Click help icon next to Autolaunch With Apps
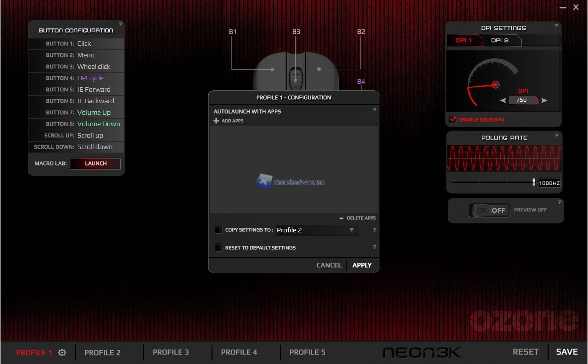 coord(374,110)
